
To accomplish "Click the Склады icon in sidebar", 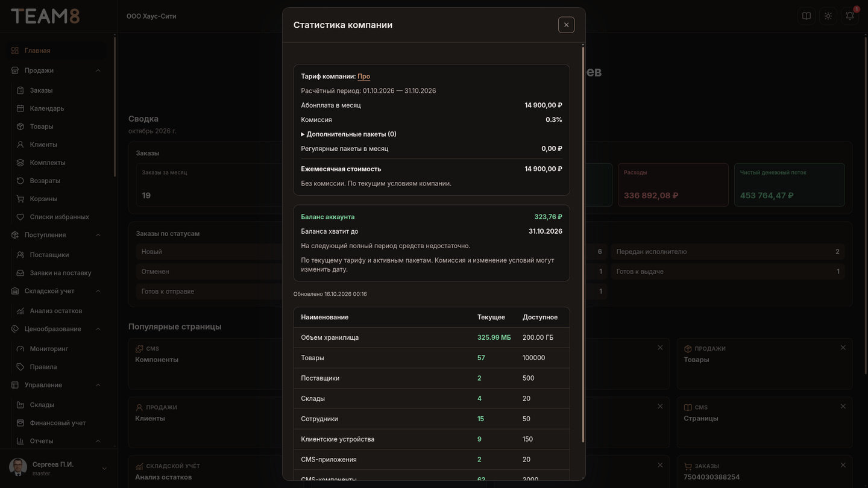I will [x=20, y=405].
